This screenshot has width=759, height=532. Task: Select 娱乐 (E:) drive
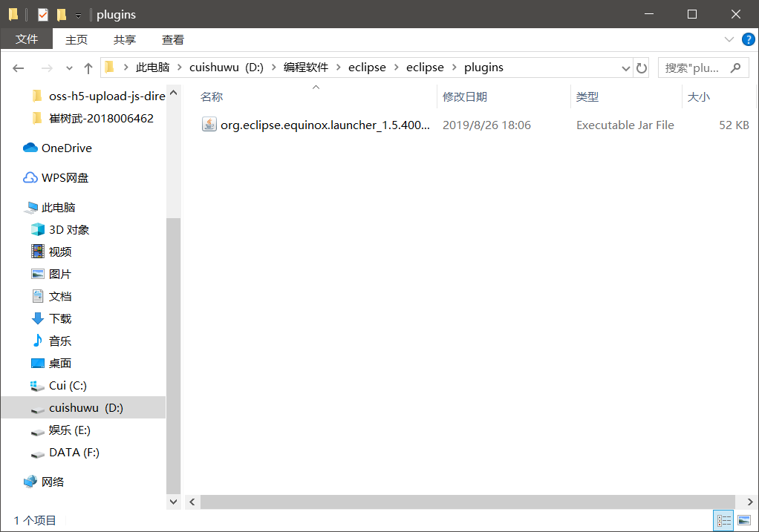(60, 430)
